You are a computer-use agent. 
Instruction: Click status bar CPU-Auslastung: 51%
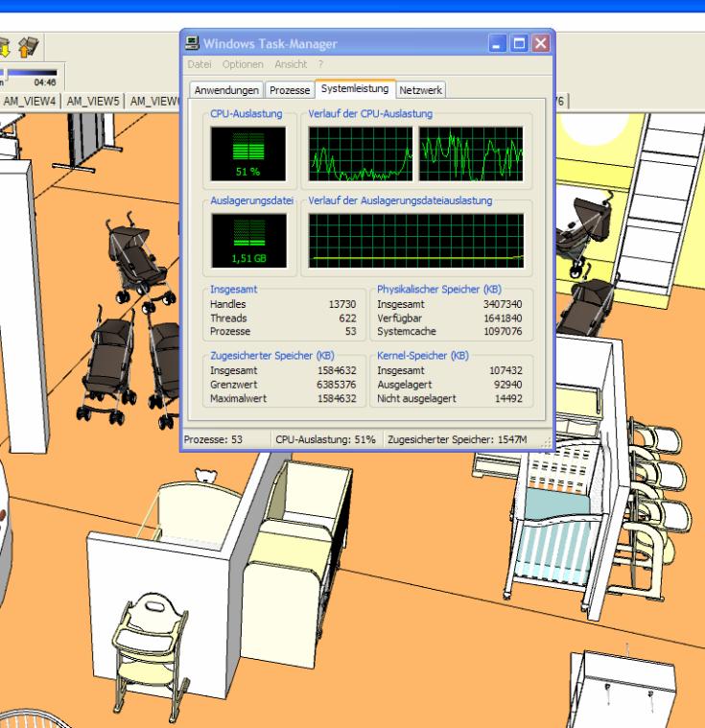[325, 439]
